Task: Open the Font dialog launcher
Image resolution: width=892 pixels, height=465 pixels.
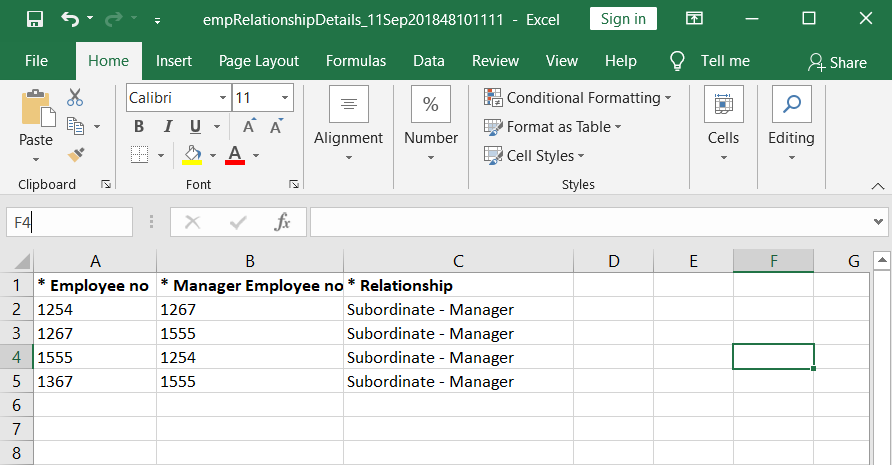Action: 294,184
